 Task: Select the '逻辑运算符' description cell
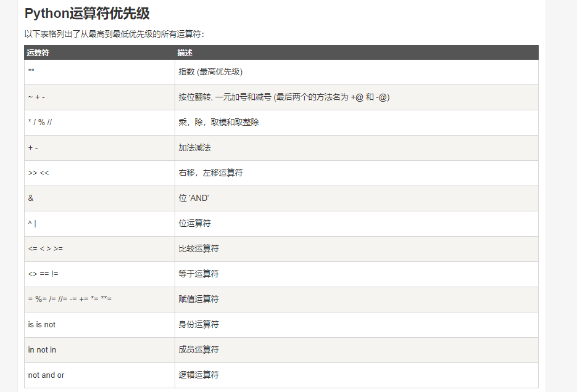(357, 375)
